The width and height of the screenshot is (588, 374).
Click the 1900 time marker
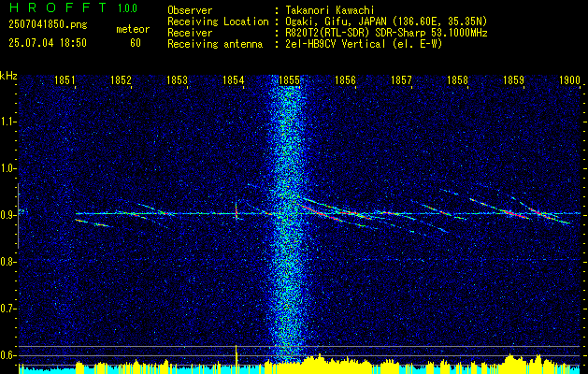coord(570,80)
